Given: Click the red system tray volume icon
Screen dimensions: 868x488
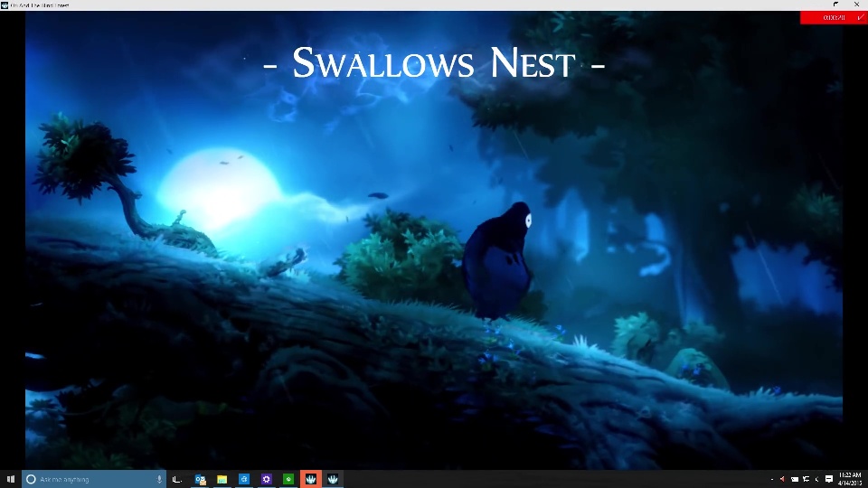Looking at the screenshot, I should (x=782, y=479).
